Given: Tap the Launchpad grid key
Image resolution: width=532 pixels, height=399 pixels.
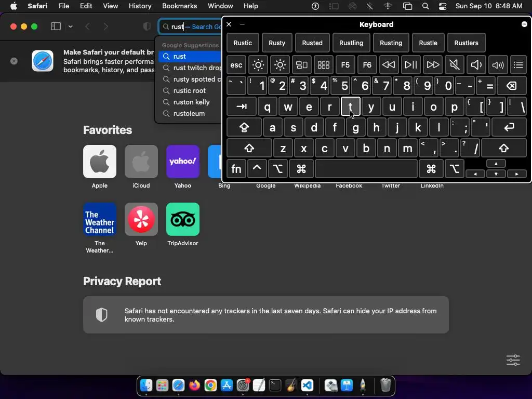Looking at the screenshot, I should click(323, 65).
